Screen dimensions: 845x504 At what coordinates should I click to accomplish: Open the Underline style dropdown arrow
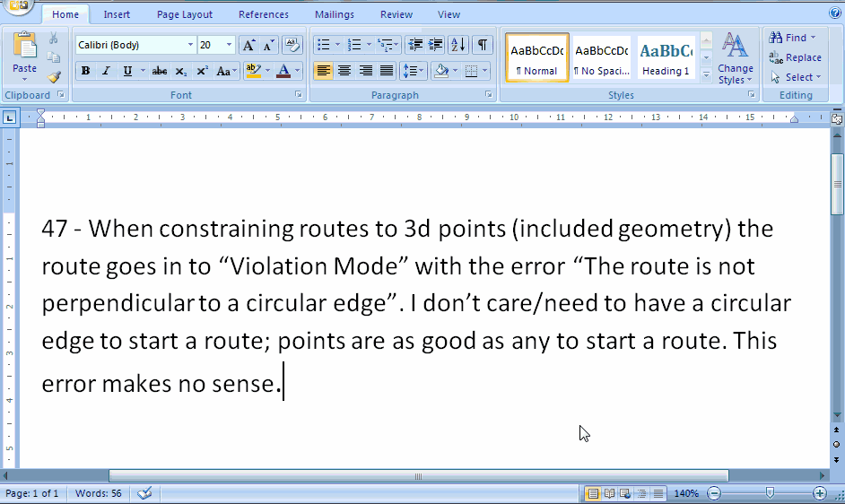(x=143, y=71)
